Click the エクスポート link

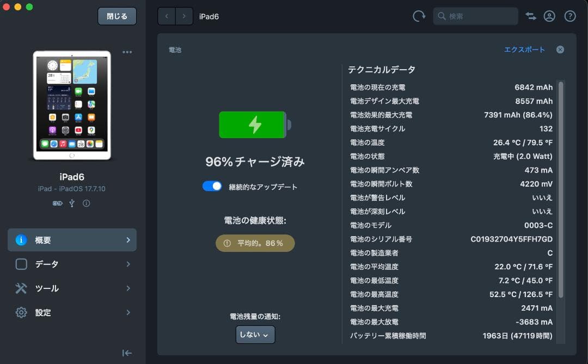[x=524, y=50]
